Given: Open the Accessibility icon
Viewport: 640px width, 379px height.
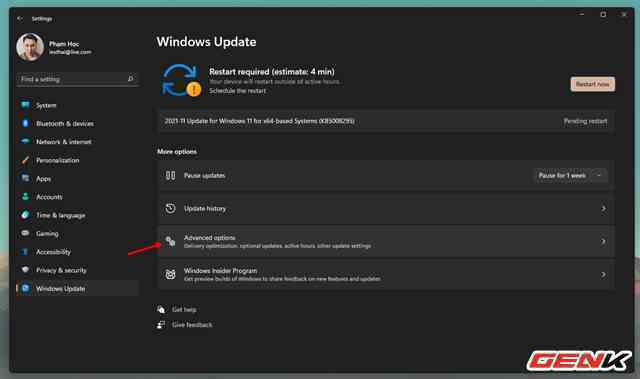Looking at the screenshot, I should (x=25, y=252).
